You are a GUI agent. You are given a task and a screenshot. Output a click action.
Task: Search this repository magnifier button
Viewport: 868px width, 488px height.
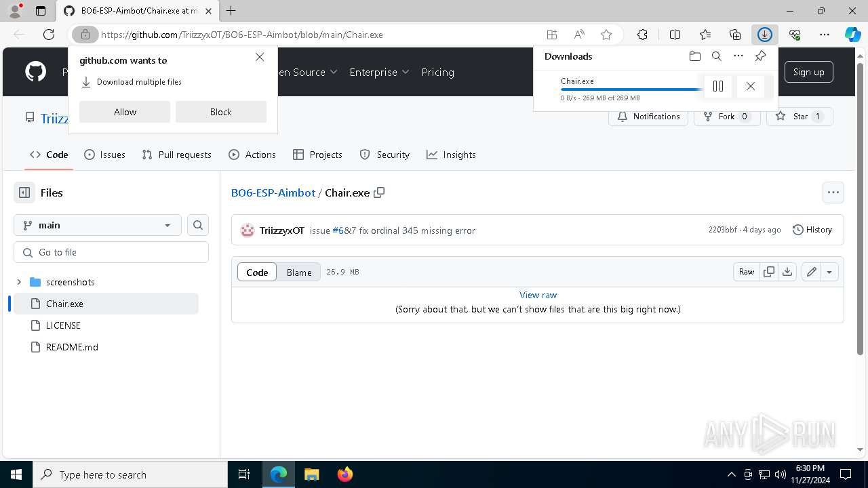click(x=198, y=225)
